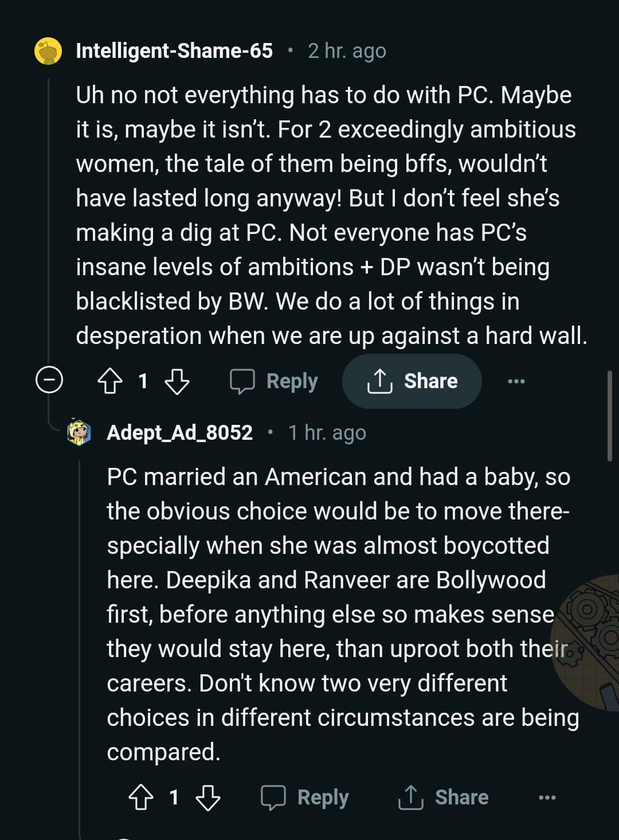
Task: Click the scrollbar on the right edge
Action: 609,415
